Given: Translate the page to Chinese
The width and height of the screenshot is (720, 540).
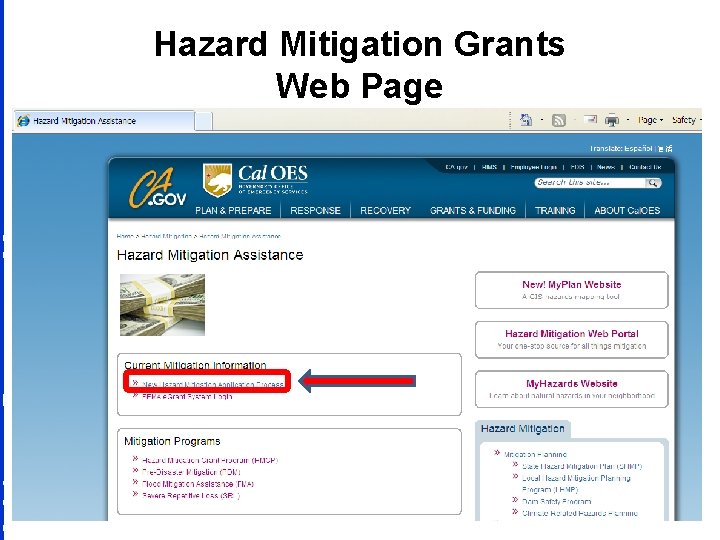Looking at the screenshot, I should [665, 148].
